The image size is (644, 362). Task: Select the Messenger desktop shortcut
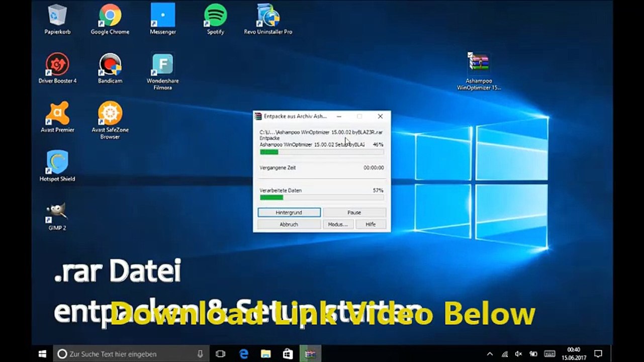tap(163, 20)
